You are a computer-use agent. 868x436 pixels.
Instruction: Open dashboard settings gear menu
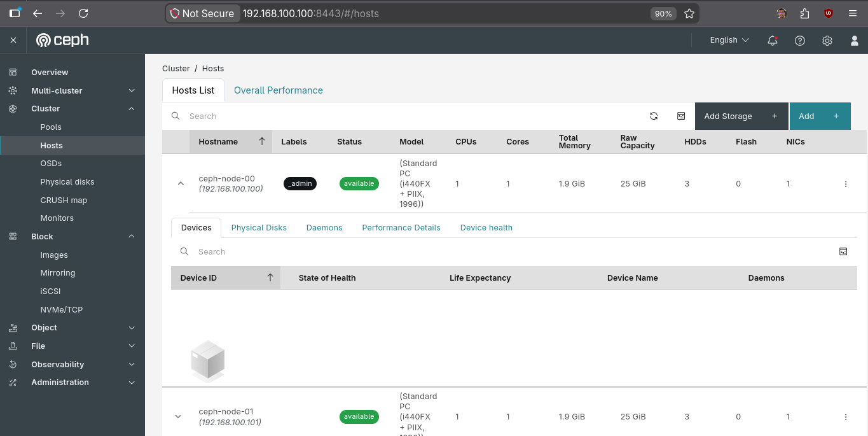click(827, 40)
